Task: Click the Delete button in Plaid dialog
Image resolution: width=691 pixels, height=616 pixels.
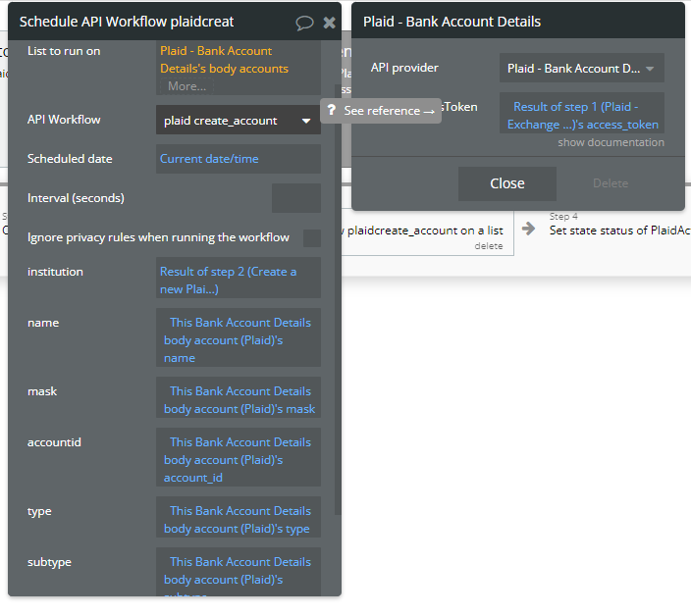Action: (x=611, y=183)
